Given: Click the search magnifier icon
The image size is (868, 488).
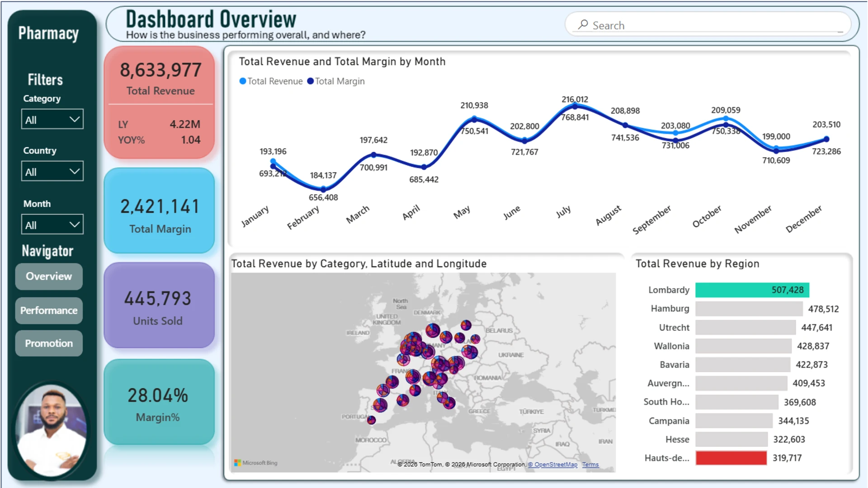Looking at the screenshot, I should pos(583,24).
